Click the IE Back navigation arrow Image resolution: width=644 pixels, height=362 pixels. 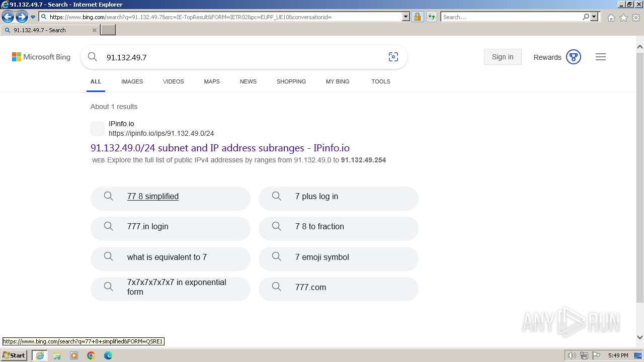click(8, 17)
